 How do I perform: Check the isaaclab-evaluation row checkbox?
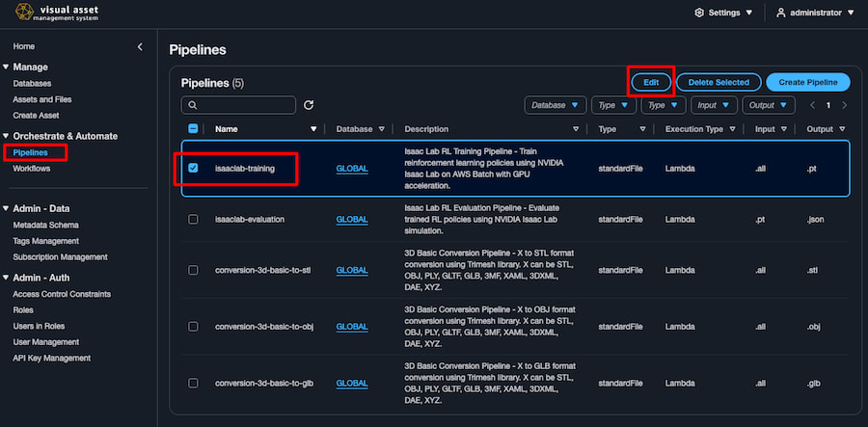[193, 220]
